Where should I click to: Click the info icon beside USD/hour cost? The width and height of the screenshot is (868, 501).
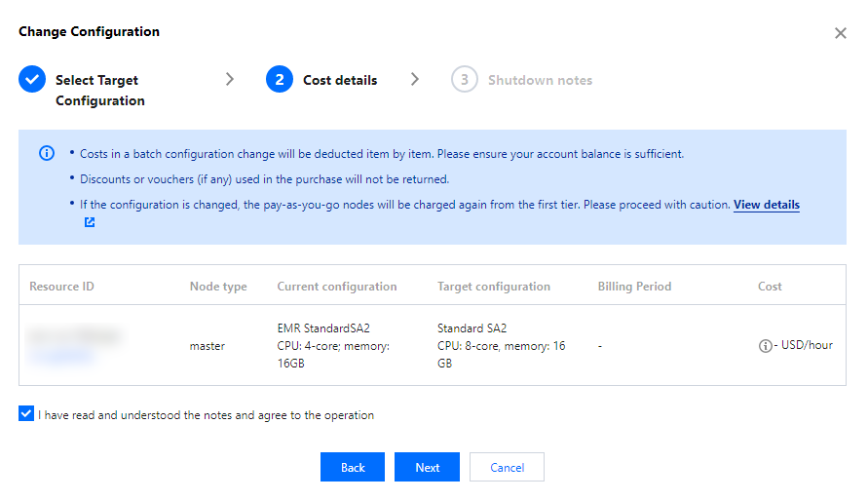tap(765, 346)
